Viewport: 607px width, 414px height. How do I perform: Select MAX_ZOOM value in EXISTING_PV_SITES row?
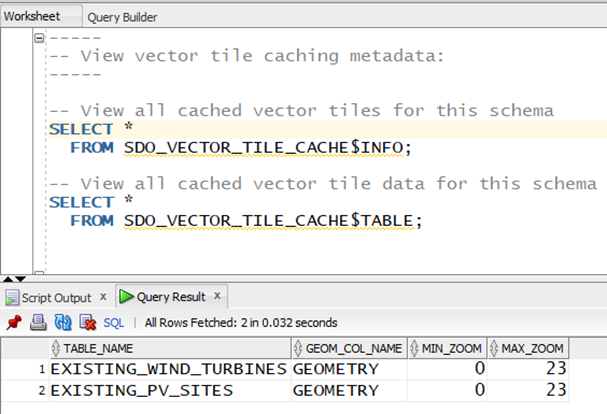click(528, 390)
